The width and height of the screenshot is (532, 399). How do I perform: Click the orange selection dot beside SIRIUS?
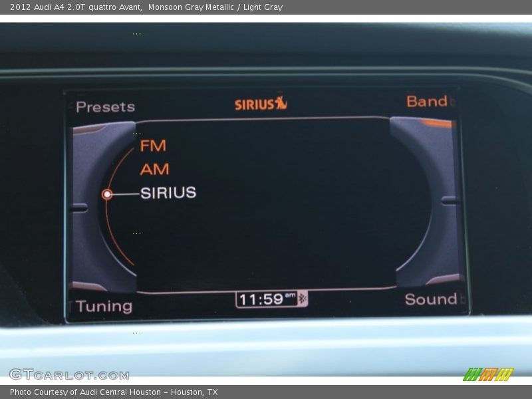click(107, 194)
